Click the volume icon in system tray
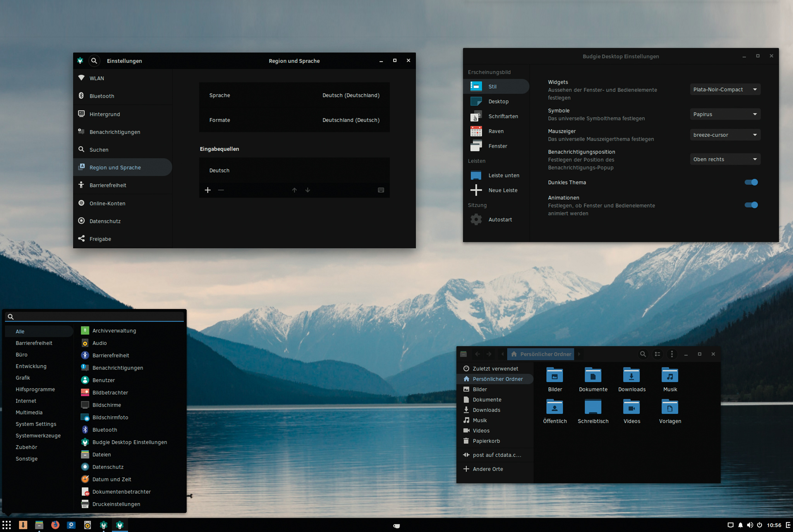Viewport: 793px width, 532px height. [750, 525]
